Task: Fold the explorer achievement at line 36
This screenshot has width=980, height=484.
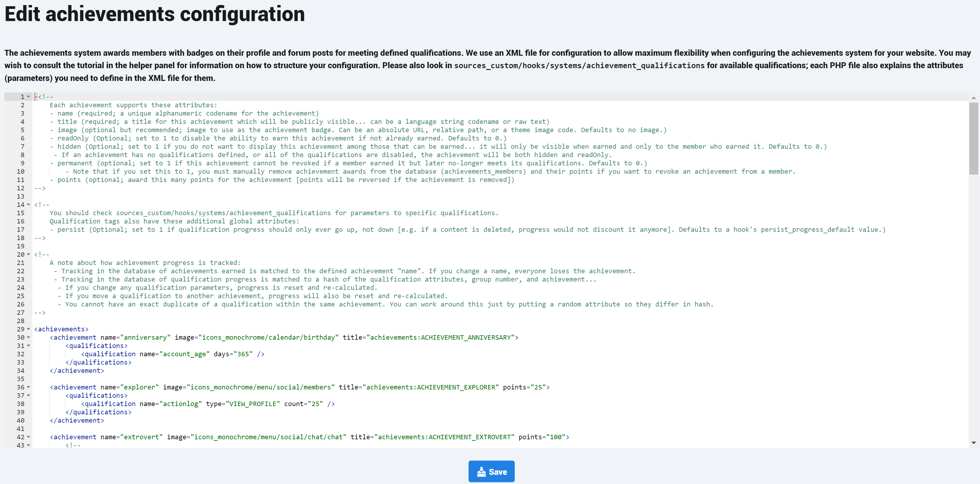Action: pyautogui.click(x=28, y=387)
